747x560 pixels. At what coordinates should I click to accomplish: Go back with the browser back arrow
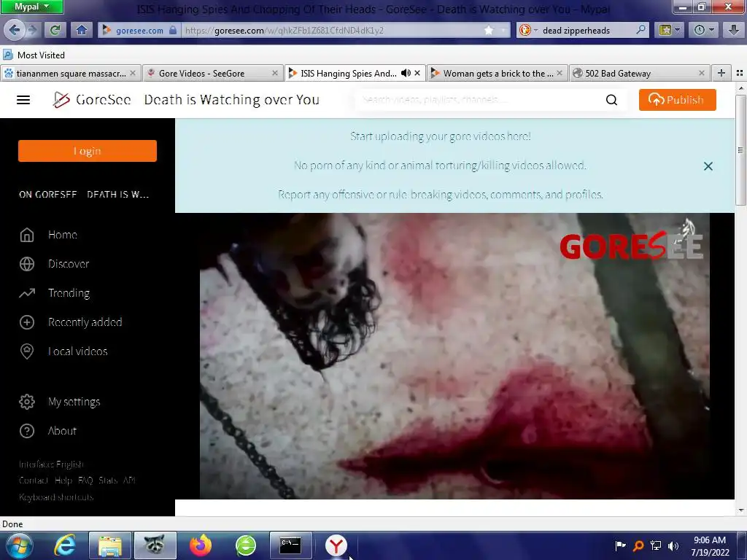(x=14, y=31)
